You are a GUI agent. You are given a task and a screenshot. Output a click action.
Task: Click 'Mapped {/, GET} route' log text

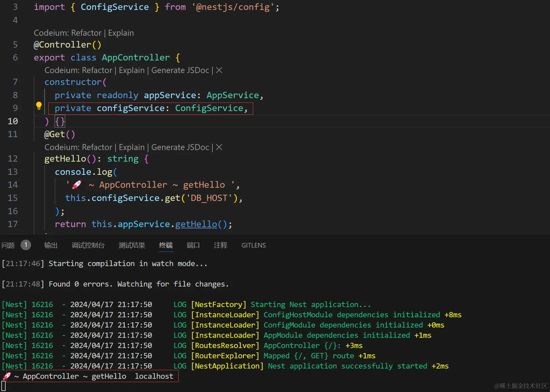click(309, 356)
